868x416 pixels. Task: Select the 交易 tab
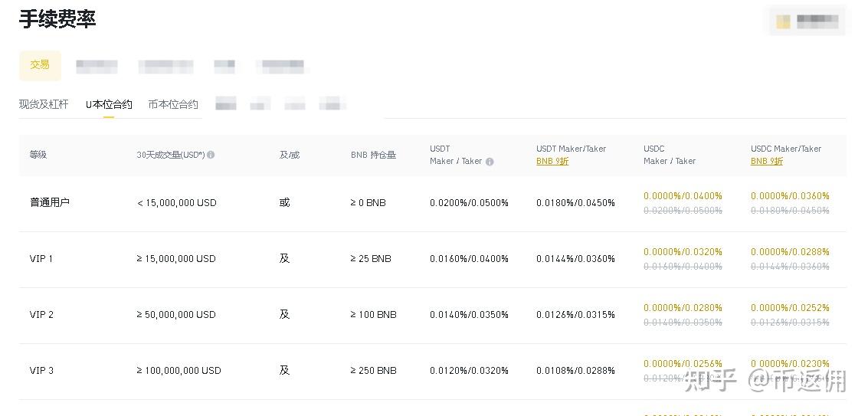[40, 65]
